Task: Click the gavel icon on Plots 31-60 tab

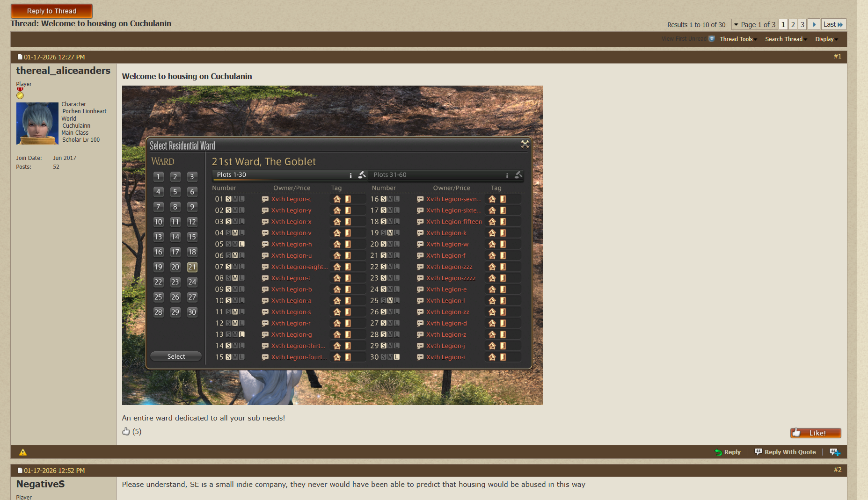Action: pyautogui.click(x=518, y=174)
